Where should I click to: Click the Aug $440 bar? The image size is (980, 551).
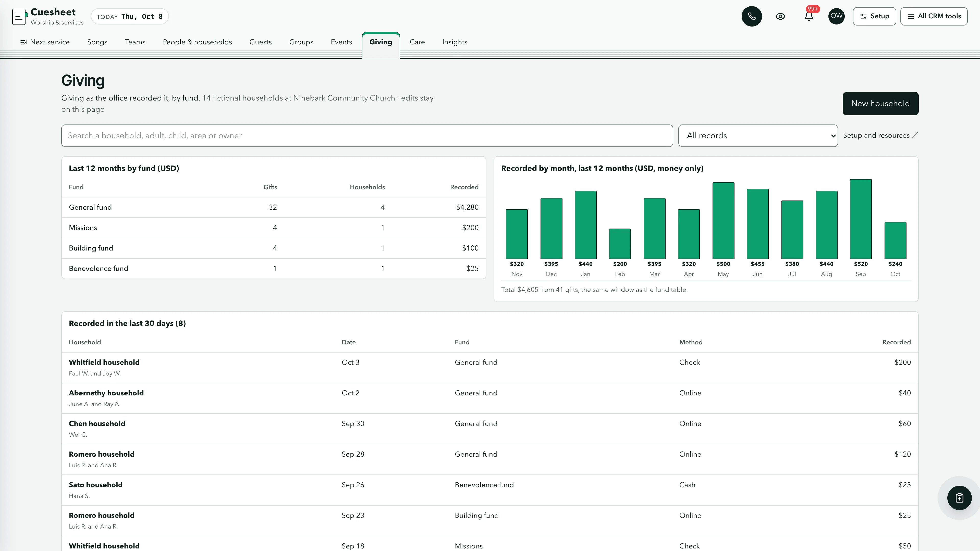pyautogui.click(x=826, y=225)
